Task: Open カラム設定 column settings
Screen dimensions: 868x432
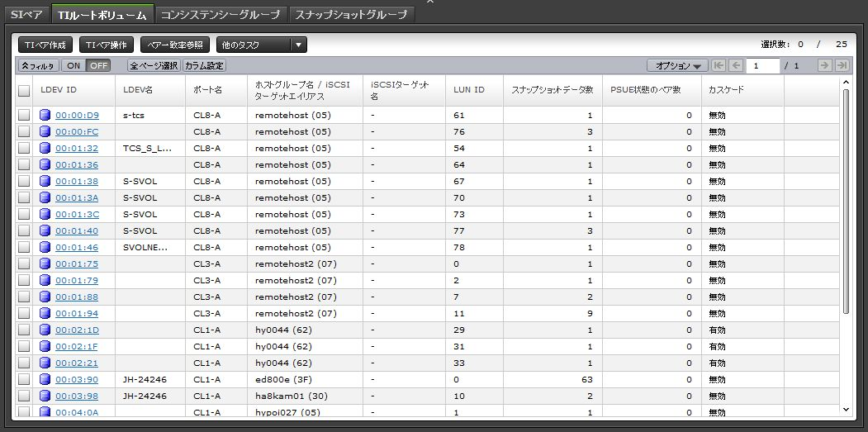Action: [204, 65]
